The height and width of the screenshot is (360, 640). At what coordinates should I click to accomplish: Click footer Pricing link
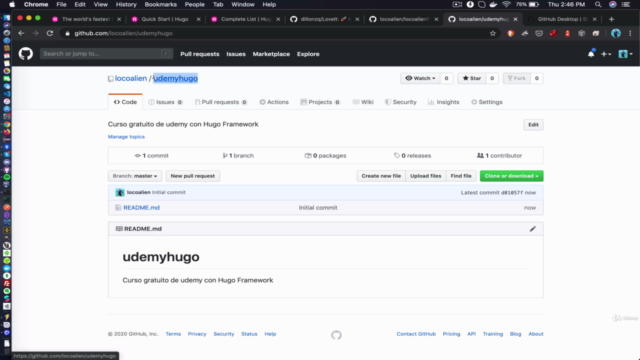click(451, 334)
